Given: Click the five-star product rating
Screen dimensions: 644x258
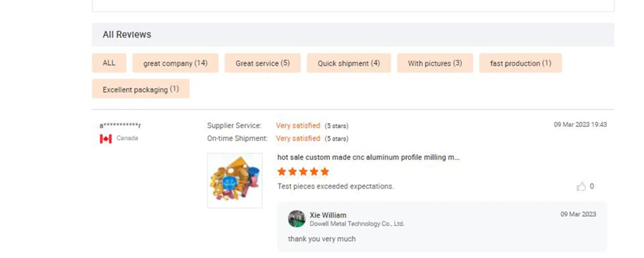Looking at the screenshot, I should click(x=303, y=172).
